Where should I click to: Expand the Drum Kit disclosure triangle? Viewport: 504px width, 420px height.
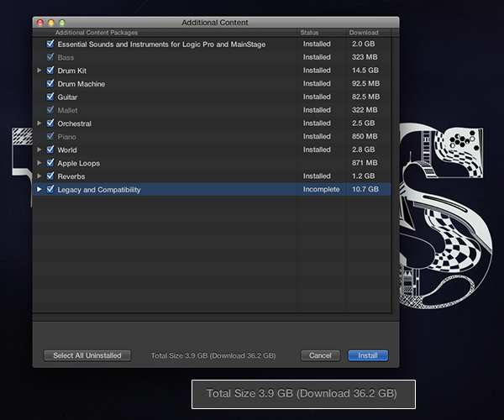pyautogui.click(x=39, y=70)
